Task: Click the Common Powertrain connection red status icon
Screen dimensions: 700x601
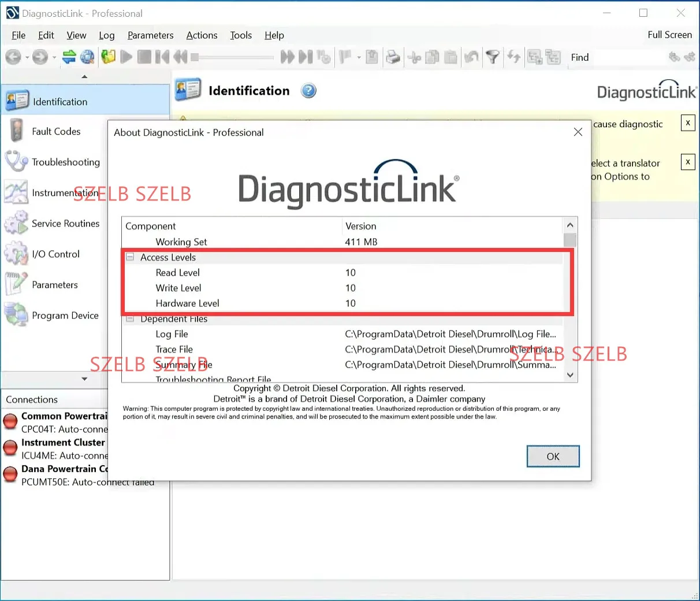Action: point(10,421)
